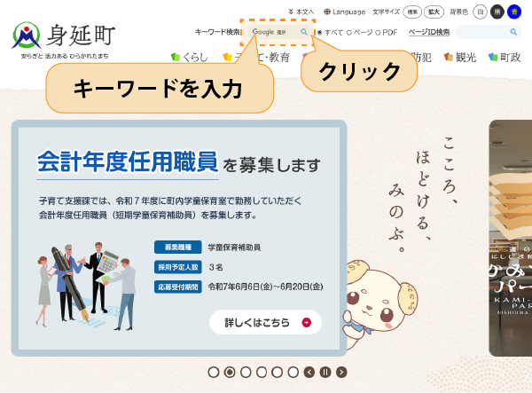The width and height of the screenshot is (532, 393).
Task: Click the Minobu town logo
Action: click(x=64, y=40)
